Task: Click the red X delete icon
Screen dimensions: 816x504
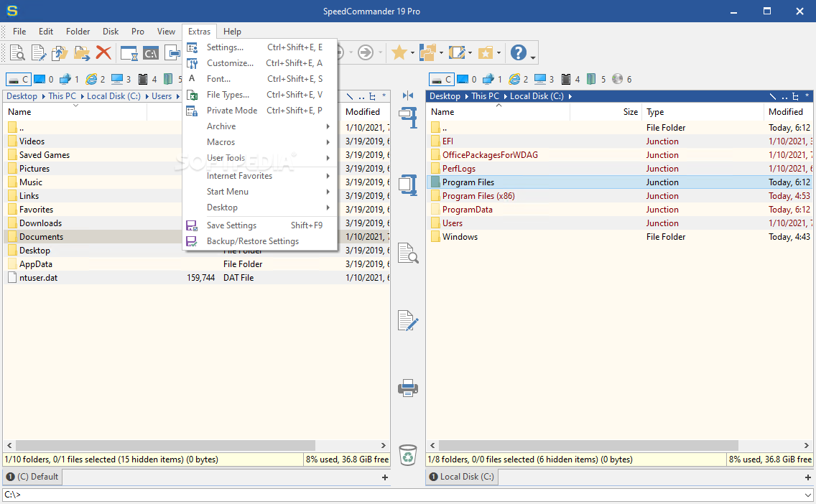Action: click(103, 52)
